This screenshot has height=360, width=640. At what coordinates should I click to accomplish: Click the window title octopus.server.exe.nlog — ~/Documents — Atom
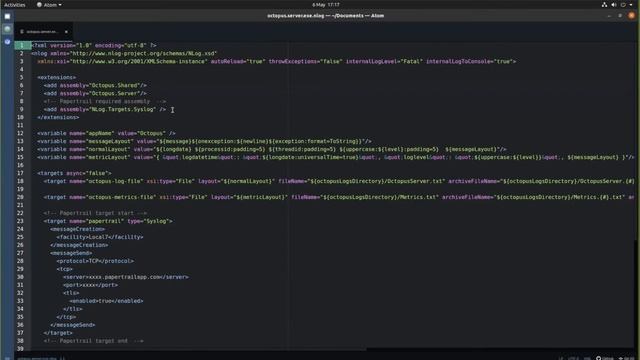(325, 16)
